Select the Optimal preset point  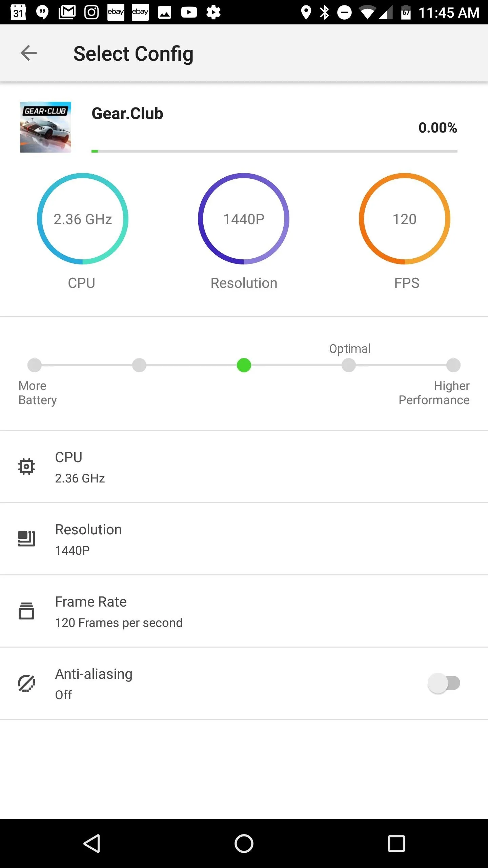[x=349, y=365]
